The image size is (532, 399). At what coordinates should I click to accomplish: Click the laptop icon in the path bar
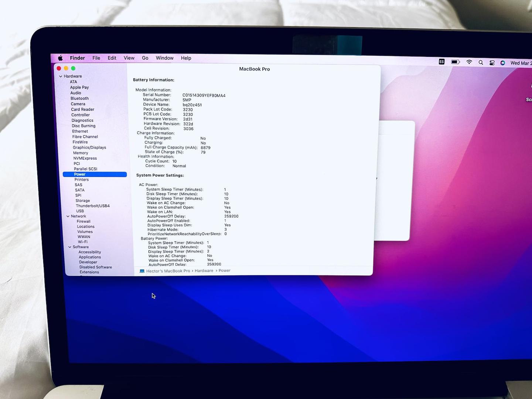click(142, 271)
